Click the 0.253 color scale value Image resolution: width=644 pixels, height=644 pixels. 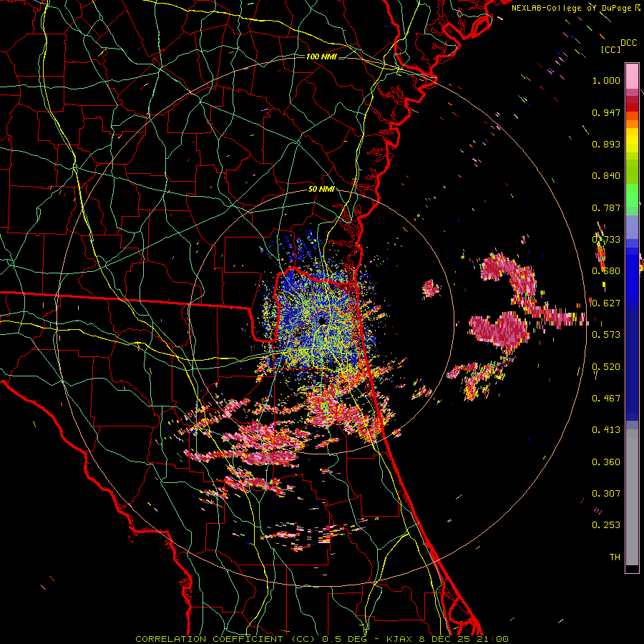tap(606, 525)
